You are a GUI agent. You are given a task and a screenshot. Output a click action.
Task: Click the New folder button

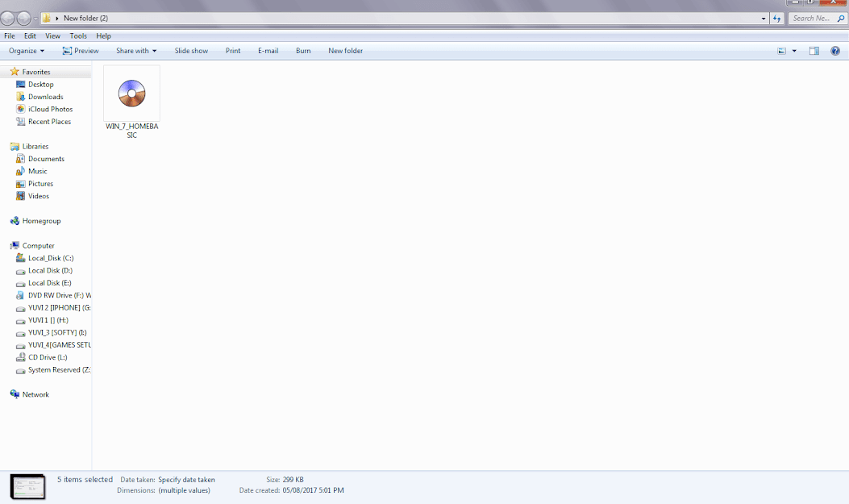[345, 51]
